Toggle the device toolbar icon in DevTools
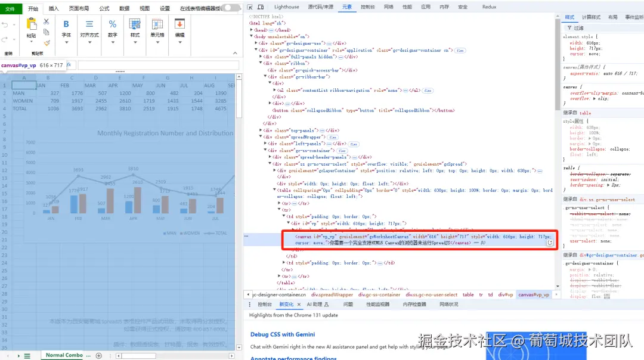Screen dimensions: 644x360 [x=261, y=7]
